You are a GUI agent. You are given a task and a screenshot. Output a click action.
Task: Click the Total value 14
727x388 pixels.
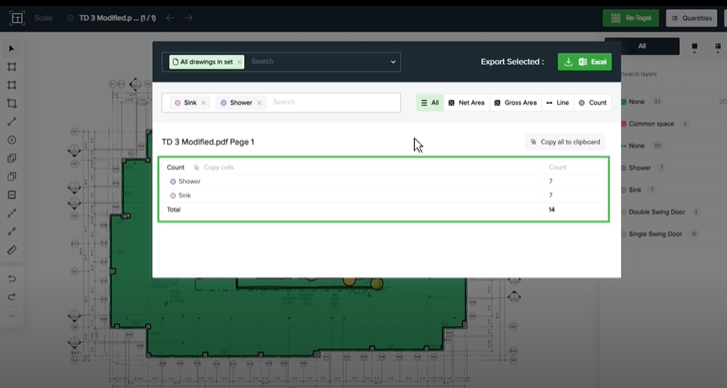tap(552, 210)
